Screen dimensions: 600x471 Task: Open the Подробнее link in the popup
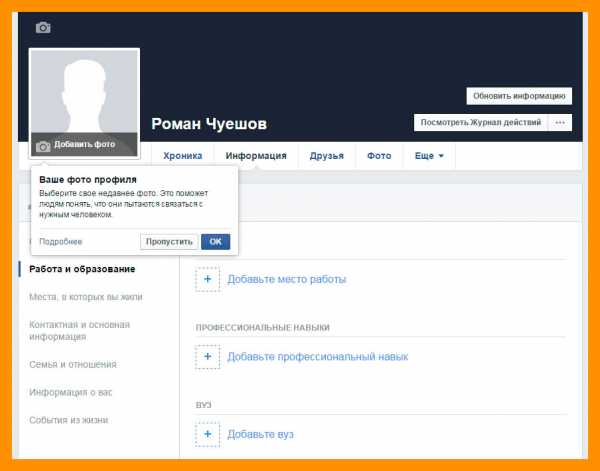[60, 242]
